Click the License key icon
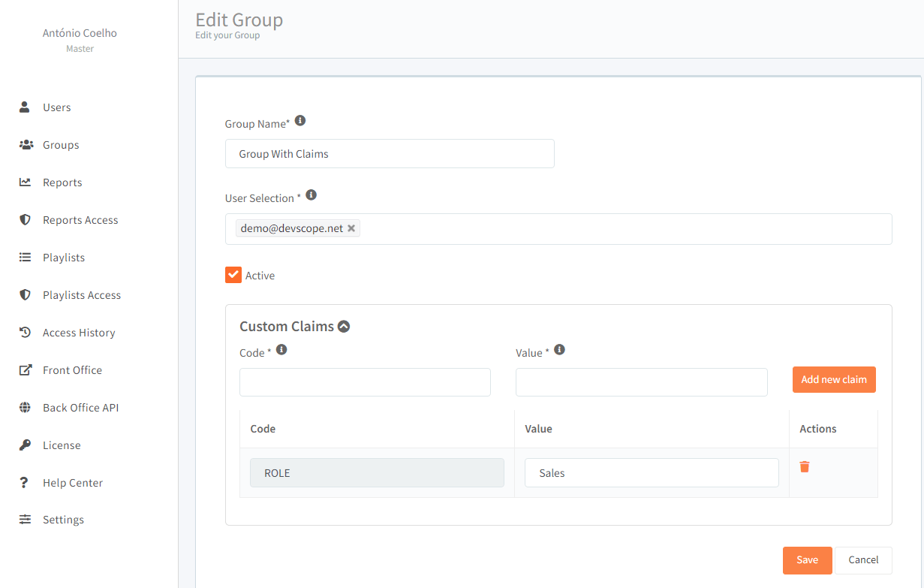The image size is (924, 588). tap(26, 445)
